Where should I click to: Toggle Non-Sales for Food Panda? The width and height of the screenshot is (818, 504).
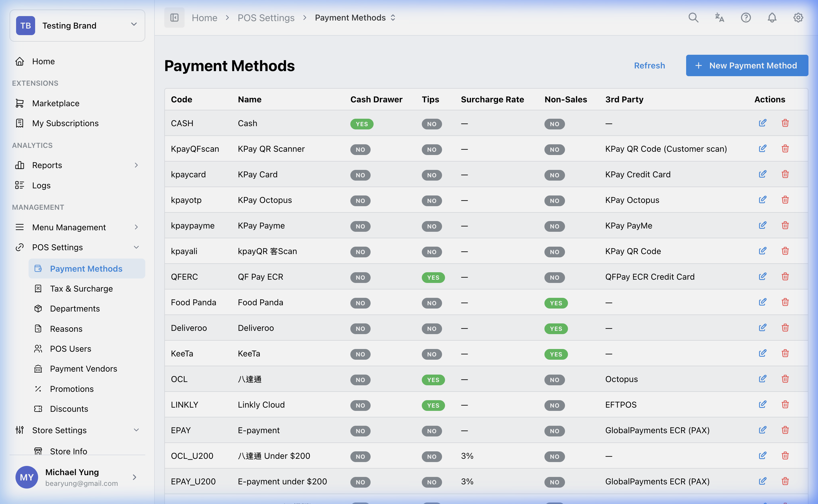(x=555, y=303)
